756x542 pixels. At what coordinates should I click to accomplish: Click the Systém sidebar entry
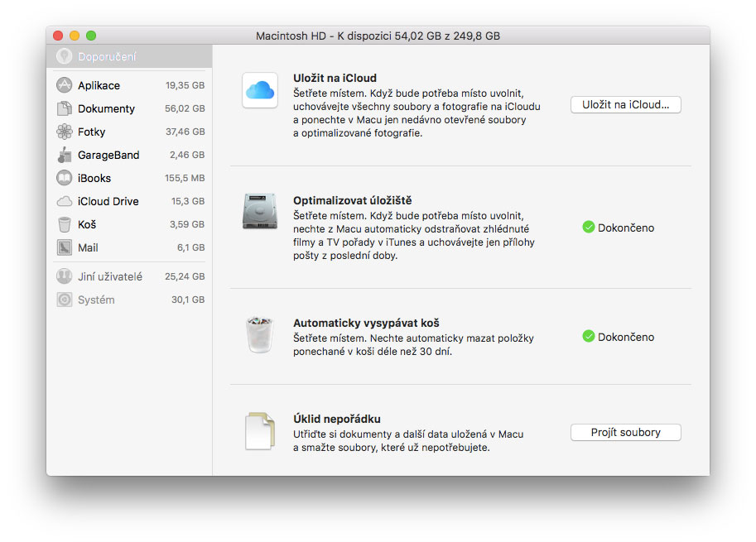click(130, 300)
